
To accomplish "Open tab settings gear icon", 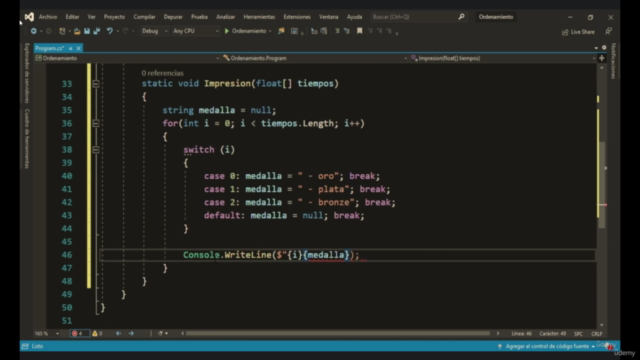I will 604,48.
